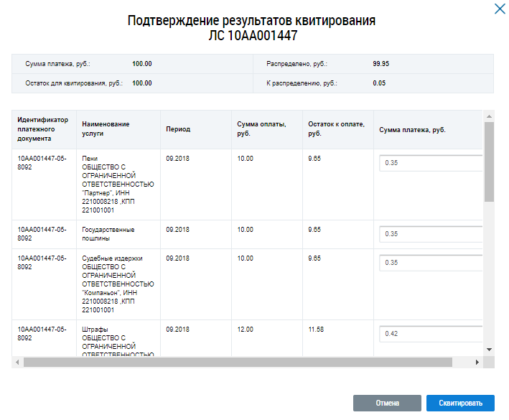Click the Наименование услуги column header
The width and height of the screenshot is (509, 420).
(106, 129)
